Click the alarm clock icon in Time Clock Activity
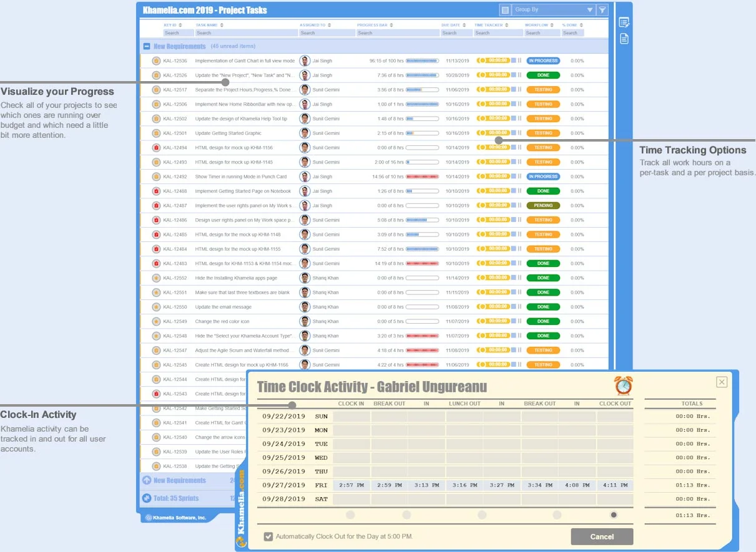The height and width of the screenshot is (552, 756). 623,385
